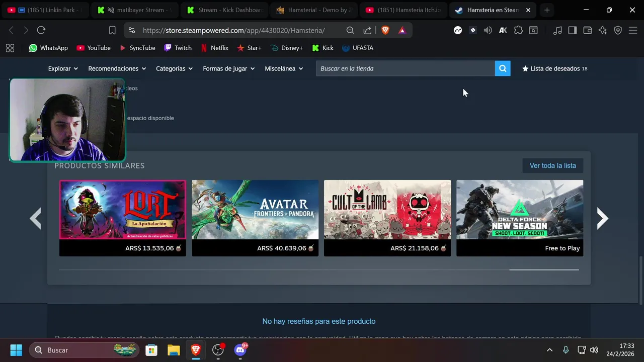
Task: Open Brave Shields lion icon
Action: (385, 30)
